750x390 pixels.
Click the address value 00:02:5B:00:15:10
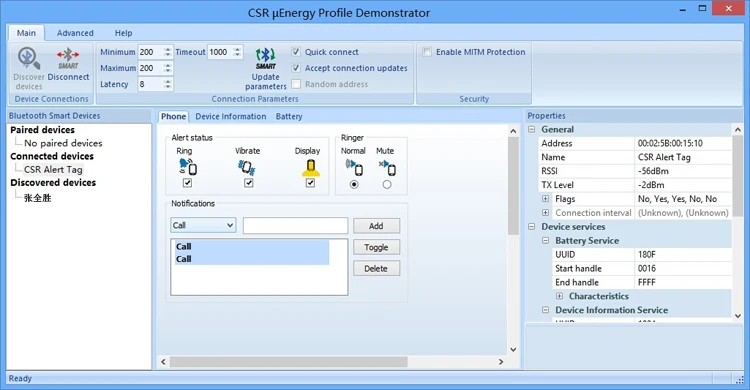click(x=670, y=143)
